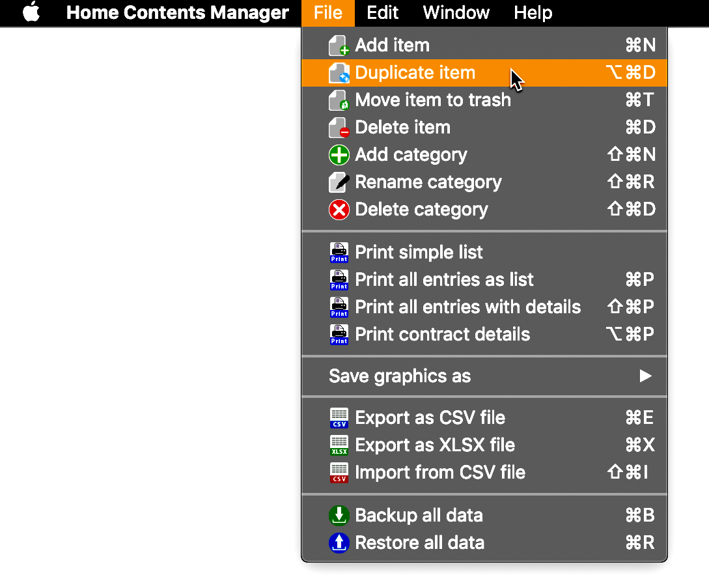The width and height of the screenshot is (709, 588).
Task: Open the Help menu
Action: pyautogui.click(x=533, y=12)
